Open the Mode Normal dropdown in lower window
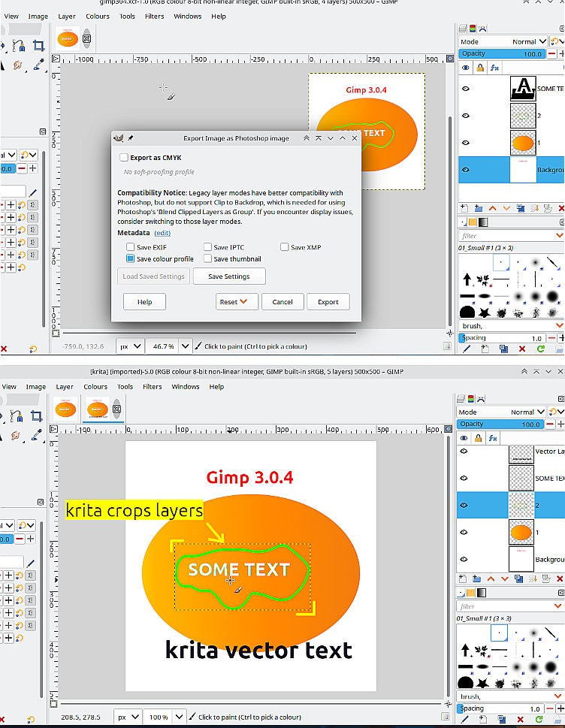This screenshot has width=565, height=728. click(527, 412)
